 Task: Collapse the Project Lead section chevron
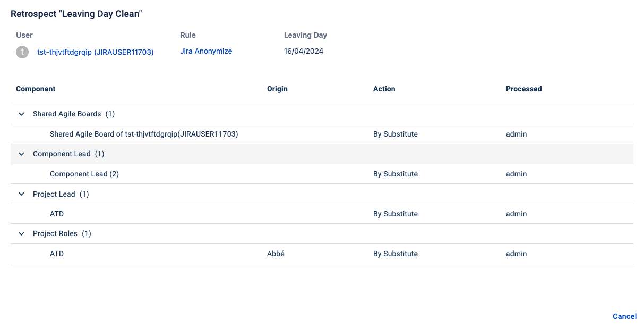[22, 194]
